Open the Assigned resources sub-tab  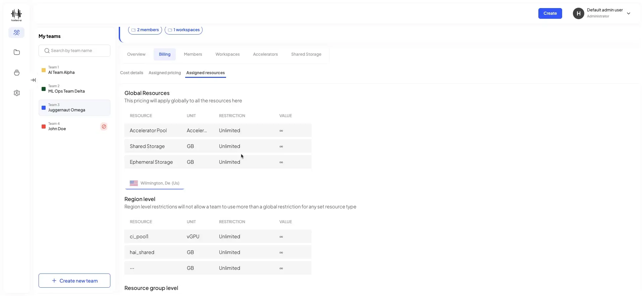(x=206, y=73)
